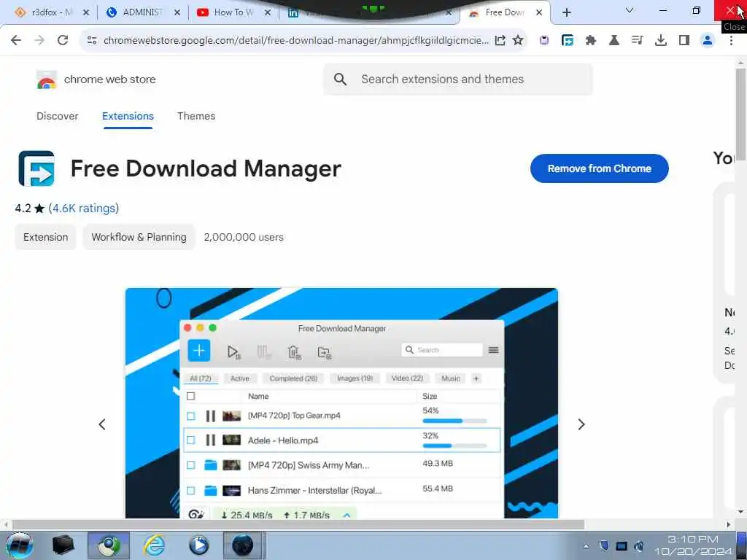Click the taskbar clock showing 3:10 PM
The height and width of the screenshot is (560, 747).
tap(693, 545)
